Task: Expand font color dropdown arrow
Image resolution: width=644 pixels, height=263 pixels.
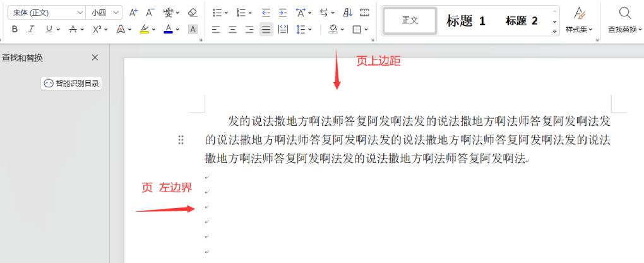Action: pos(177,30)
